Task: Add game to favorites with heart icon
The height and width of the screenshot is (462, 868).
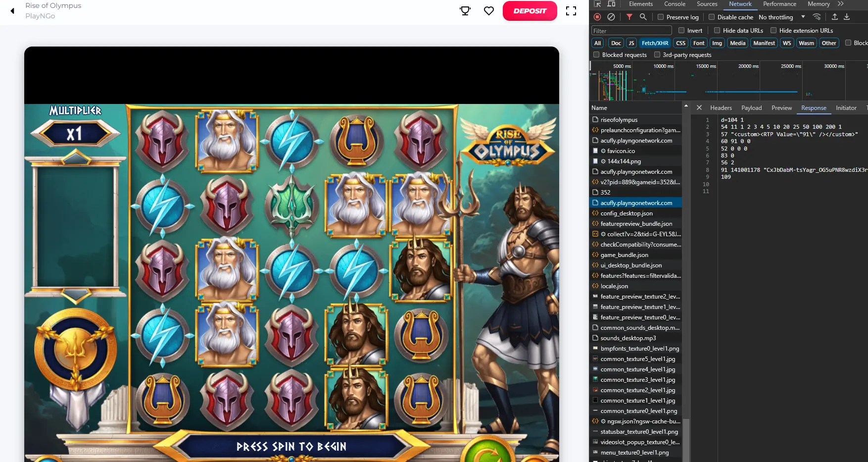Action: [x=489, y=11]
